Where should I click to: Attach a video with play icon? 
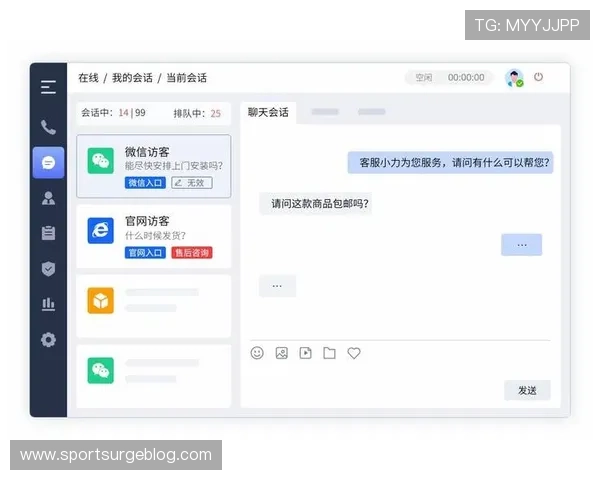305,353
